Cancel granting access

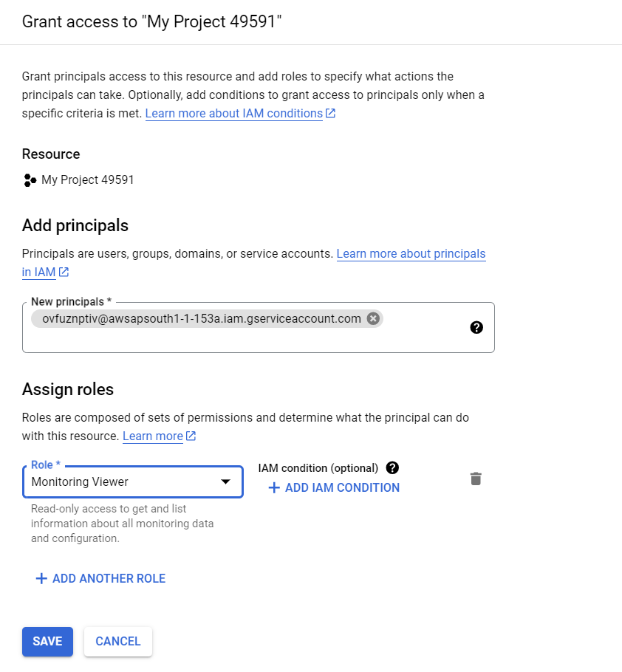coord(118,641)
